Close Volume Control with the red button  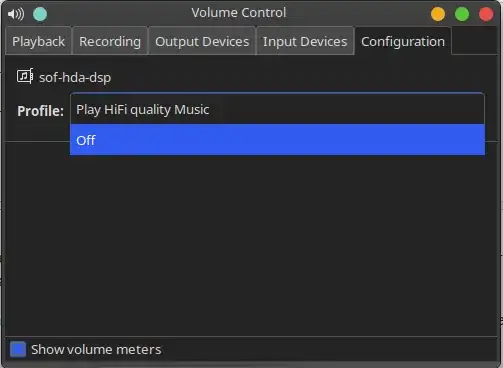(x=486, y=14)
